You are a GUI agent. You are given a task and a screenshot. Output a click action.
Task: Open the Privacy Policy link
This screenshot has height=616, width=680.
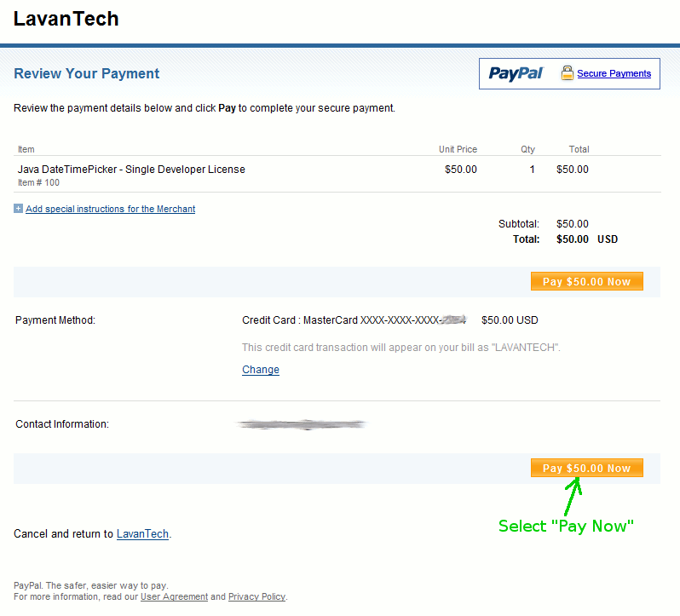256,596
